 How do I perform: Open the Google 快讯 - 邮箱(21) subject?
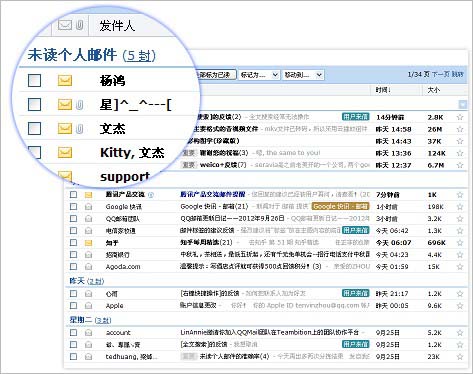214,206
